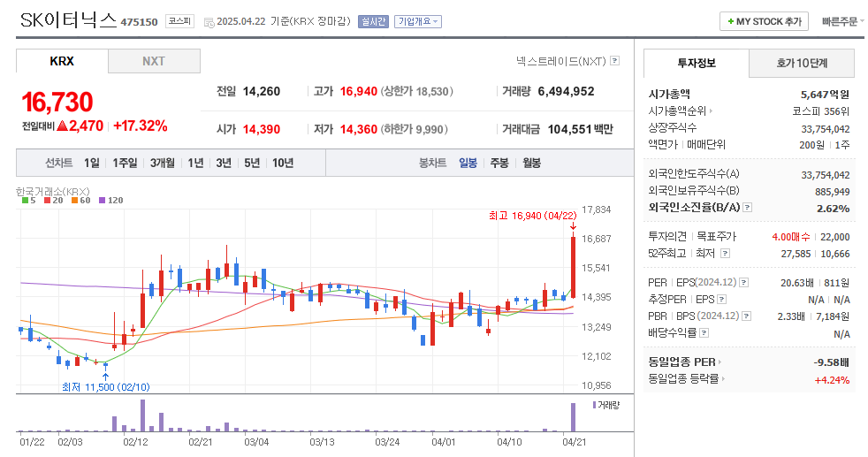Click the help icon beside 52주최고 최저
The height and width of the screenshot is (457, 868).
coord(725,254)
